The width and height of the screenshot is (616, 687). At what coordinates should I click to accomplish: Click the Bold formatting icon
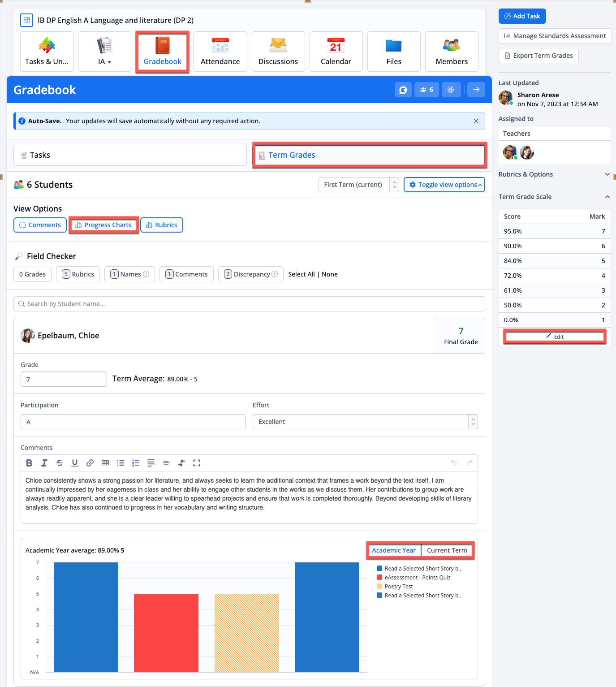[29, 463]
